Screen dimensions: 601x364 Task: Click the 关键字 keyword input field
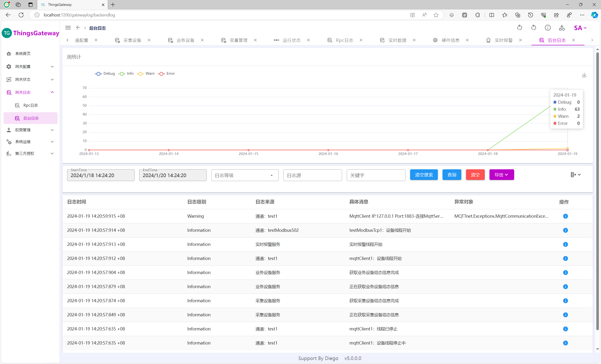coord(376,175)
